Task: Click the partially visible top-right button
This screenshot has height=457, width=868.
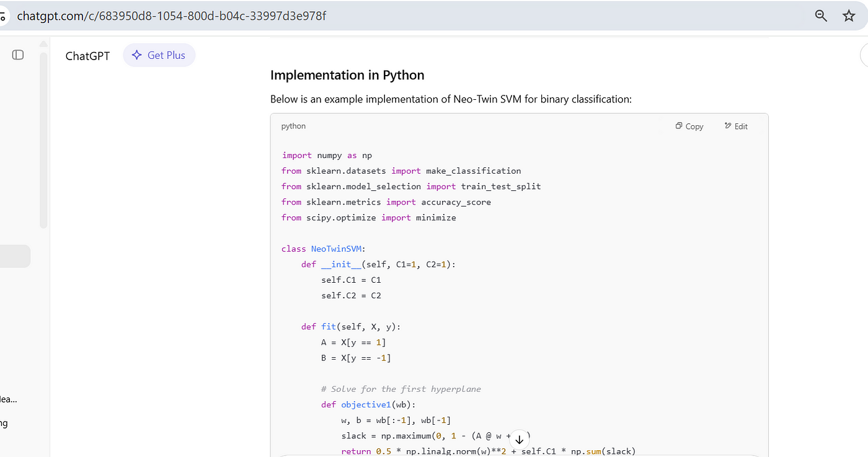Action: click(864, 56)
